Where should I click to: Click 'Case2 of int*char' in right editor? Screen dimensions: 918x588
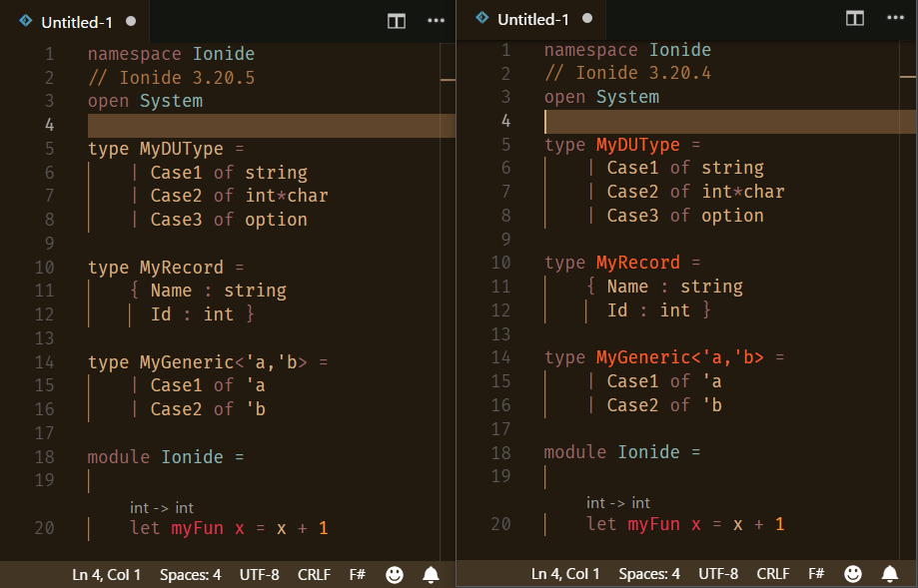coord(696,192)
